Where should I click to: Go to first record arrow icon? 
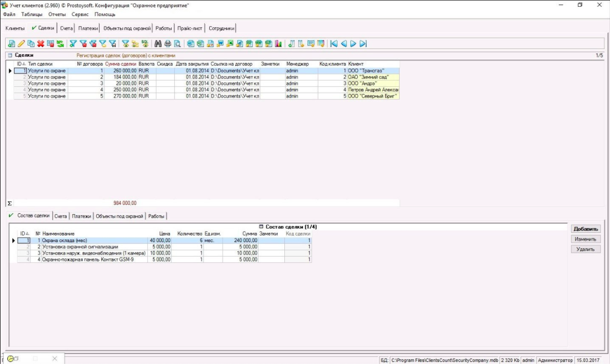(x=334, y=44)
